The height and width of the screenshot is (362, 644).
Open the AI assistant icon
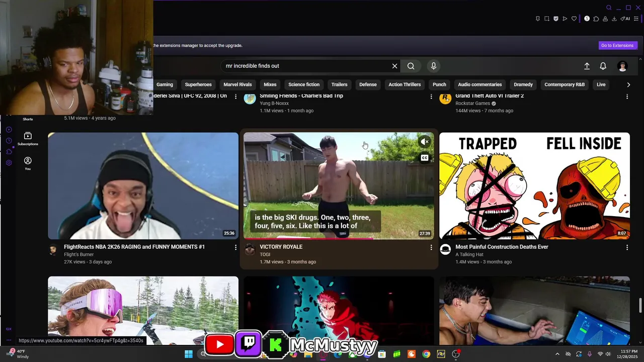(625, 19)
